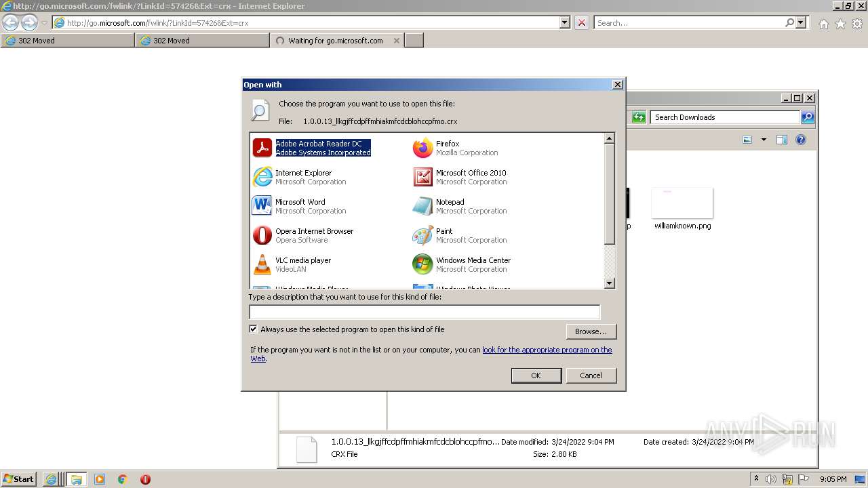The width and height of the screenshot is (868, 488).
Task: Launch media player taskbar icon
Action: 100,479
